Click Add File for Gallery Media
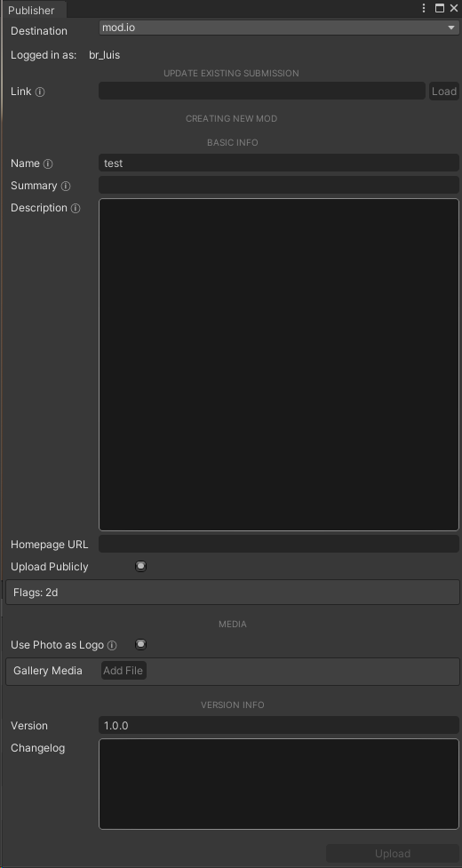This screenshot has height=868, width=462. [x=123, y=671]
